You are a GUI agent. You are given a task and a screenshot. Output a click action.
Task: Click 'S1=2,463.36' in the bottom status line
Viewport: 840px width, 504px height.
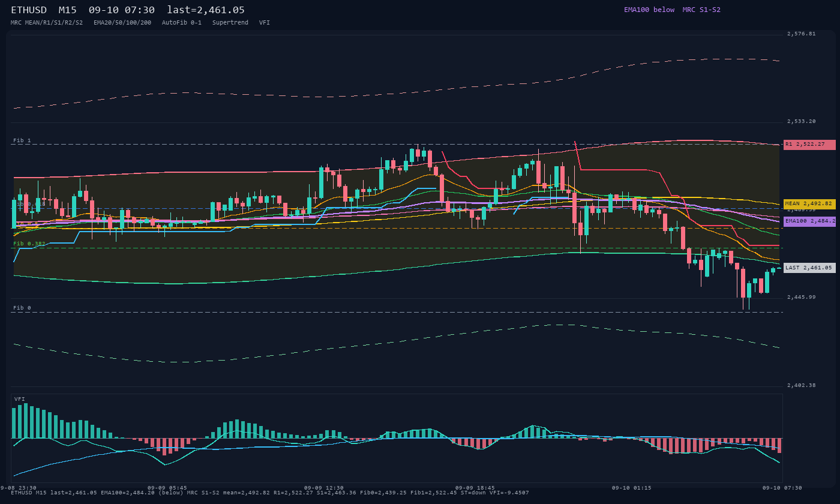pyautogui.click(x=337, y=493)
